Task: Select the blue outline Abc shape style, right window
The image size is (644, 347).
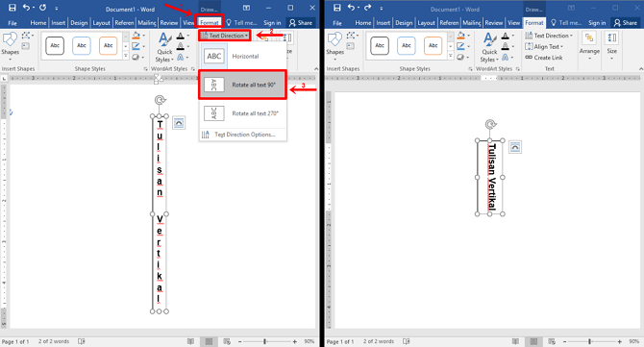Action: (407, 45)
